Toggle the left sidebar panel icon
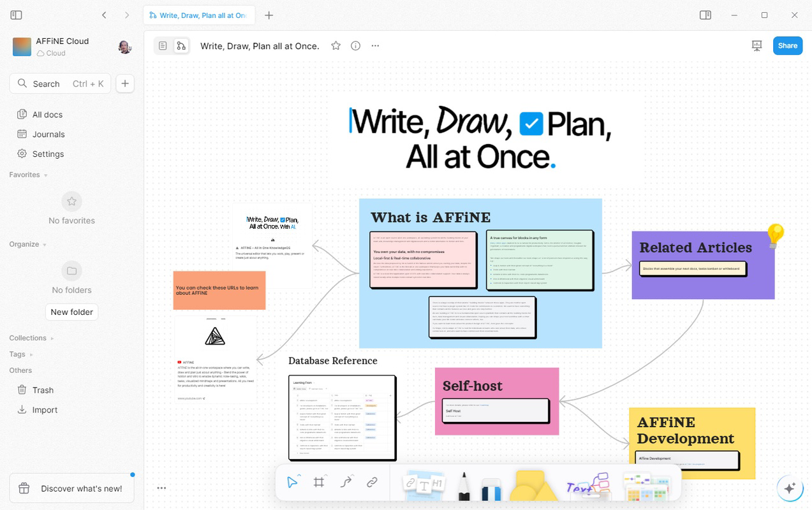The height and width of the screenshot is (510, 812). pyautogui.click(x=17, y=15)
